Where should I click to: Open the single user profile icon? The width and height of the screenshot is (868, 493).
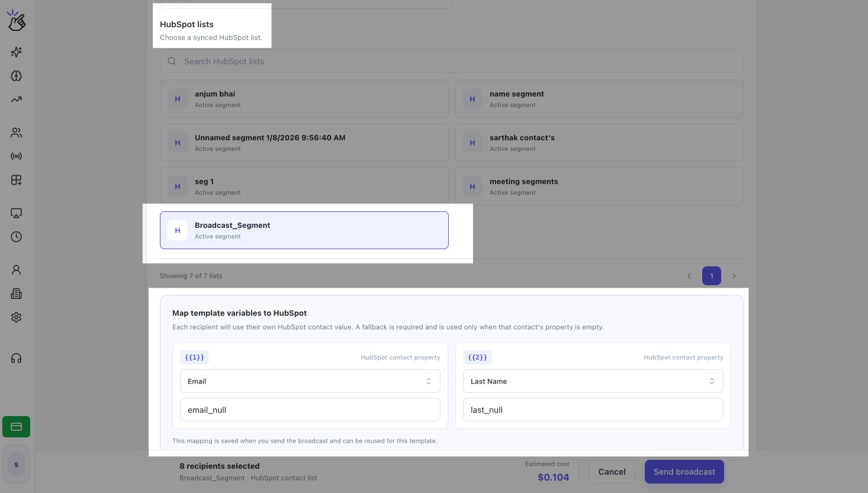click(17, 270)
